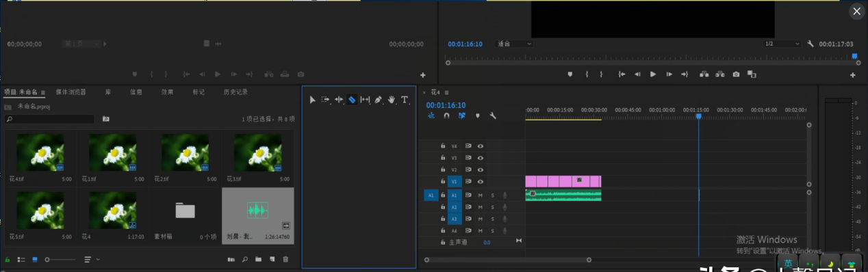Click the Lift button in Program monitor
This screenshot has width=868, height=272.
pyautogui.click(x=704, y=74)
